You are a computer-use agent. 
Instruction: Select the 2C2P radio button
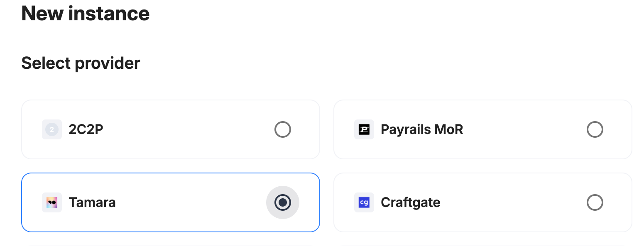(x=283, y=129)
